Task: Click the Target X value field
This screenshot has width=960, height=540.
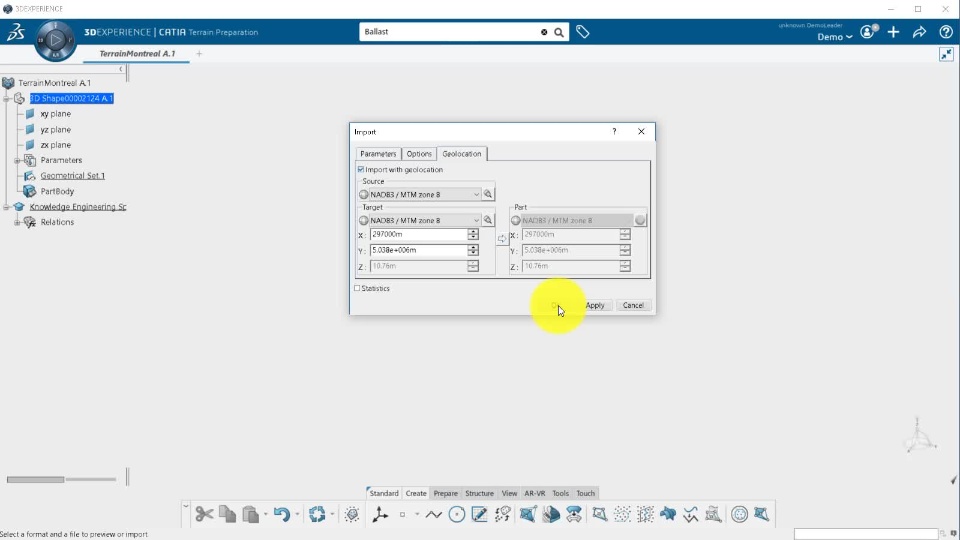Action: [419, 234]
